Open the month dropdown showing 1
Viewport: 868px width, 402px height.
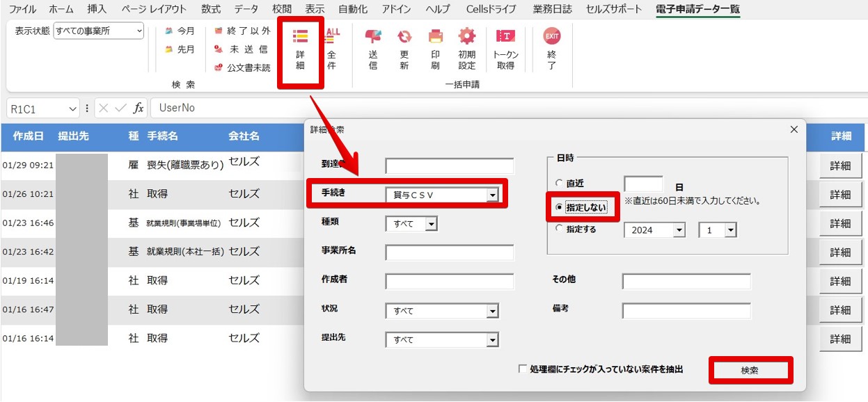pyautogui.click(x=730, y=230)
